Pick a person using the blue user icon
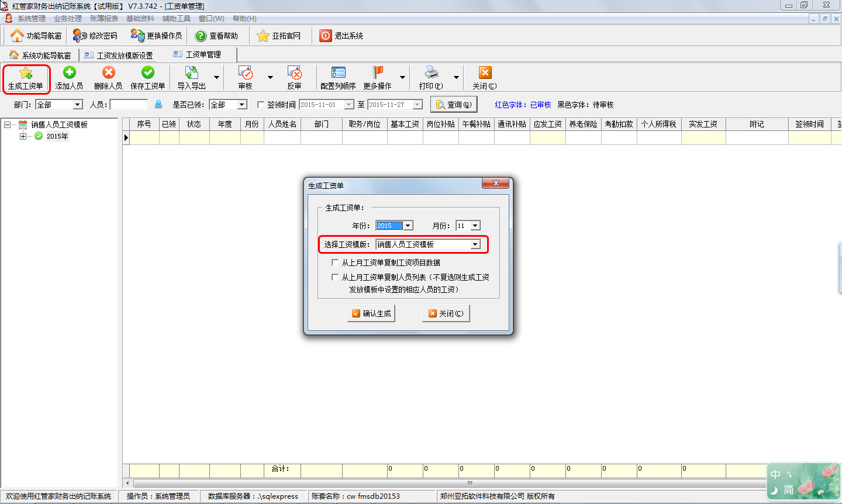Viewport: 842px width, 504px height. pyautogui.click(x=158, y=105)
